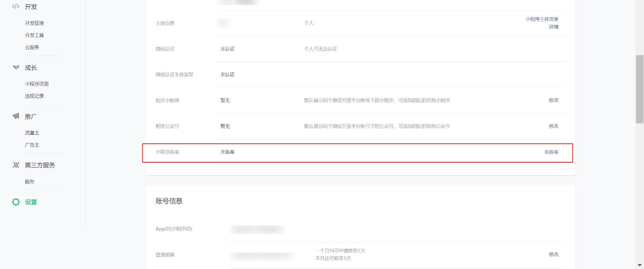Open 流量主 under 推广

[32, 133]
